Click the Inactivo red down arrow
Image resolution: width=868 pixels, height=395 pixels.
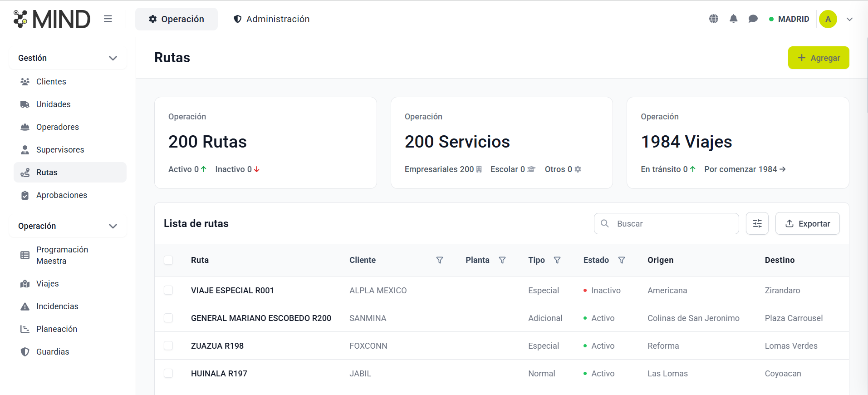pos(257,169)
